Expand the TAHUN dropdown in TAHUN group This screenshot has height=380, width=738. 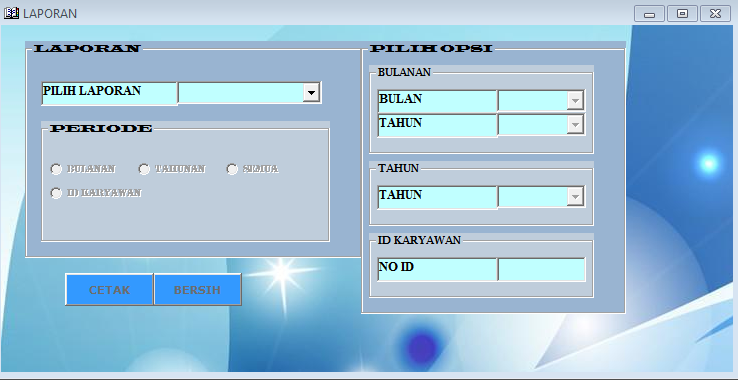pos(575,196)
